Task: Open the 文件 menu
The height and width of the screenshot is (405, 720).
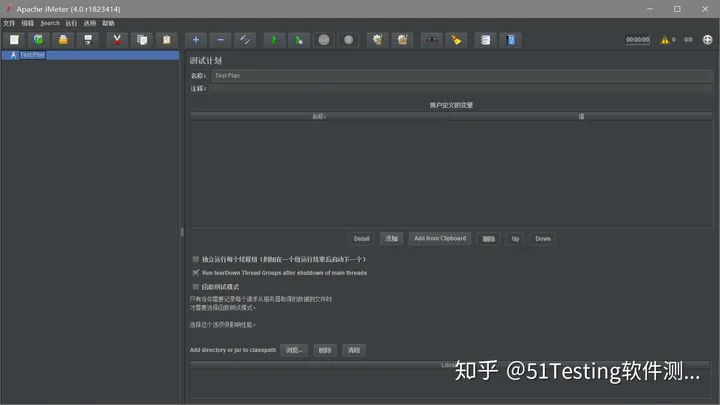Action: 9,23
